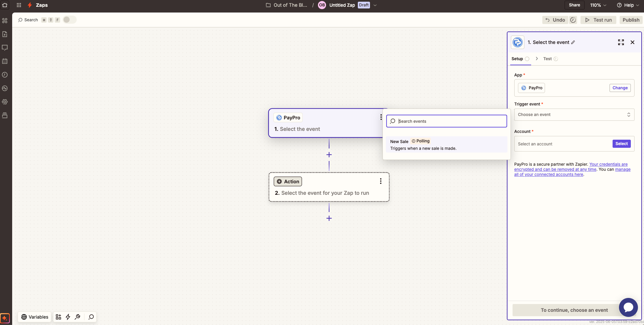Open the PayPro step three-dot menu
The image size is (644, 325).
pyautogui.click(x=381, y=117)
